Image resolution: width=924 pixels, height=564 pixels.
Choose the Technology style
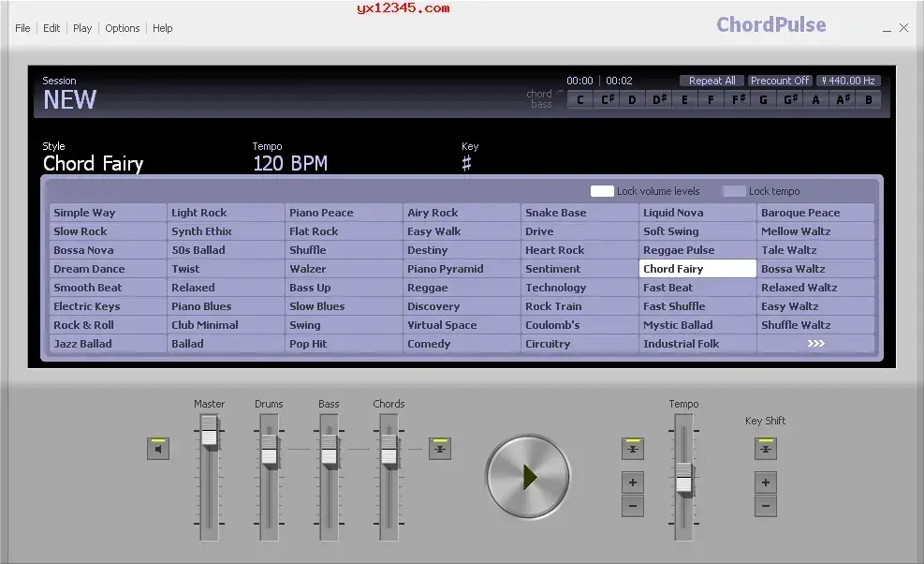tap(579, 288)
